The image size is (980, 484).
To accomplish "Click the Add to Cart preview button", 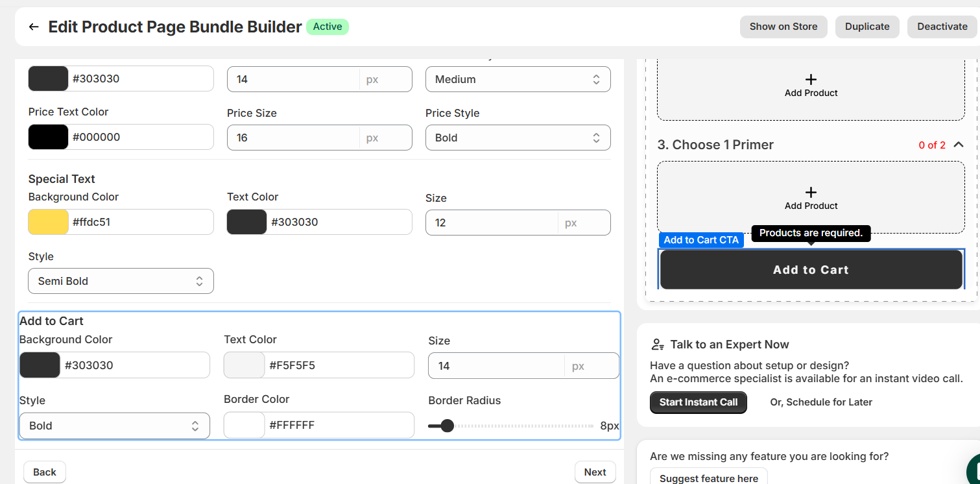I will point(811,270).
